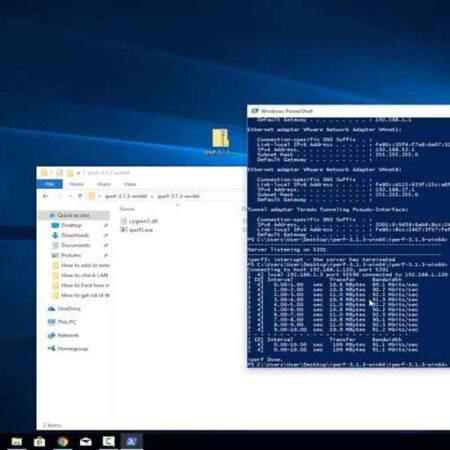Screen dimensions: 450x450
Task: Open the 'How to Find how m' folder
Action: pyautogui.click(x=81, y=285)
